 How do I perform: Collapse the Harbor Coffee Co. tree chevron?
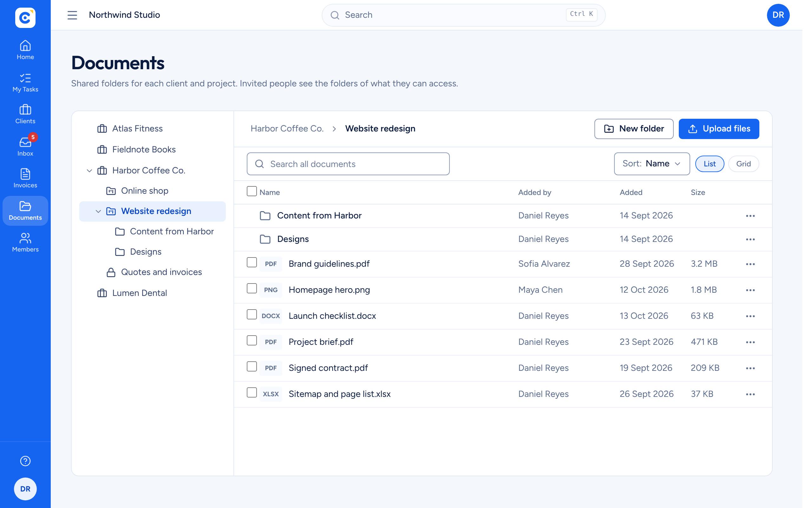[89, 171]
